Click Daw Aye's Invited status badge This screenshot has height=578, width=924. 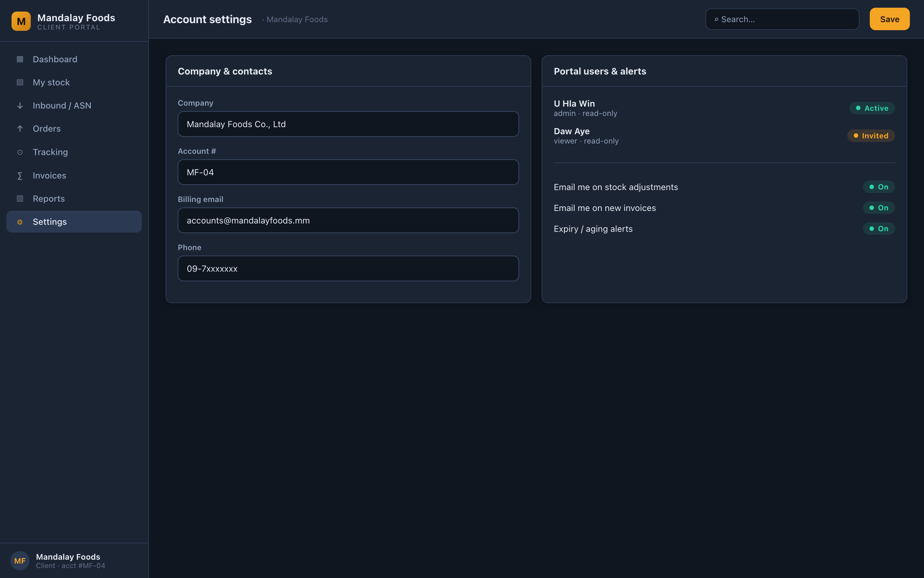tap(871, 136)
